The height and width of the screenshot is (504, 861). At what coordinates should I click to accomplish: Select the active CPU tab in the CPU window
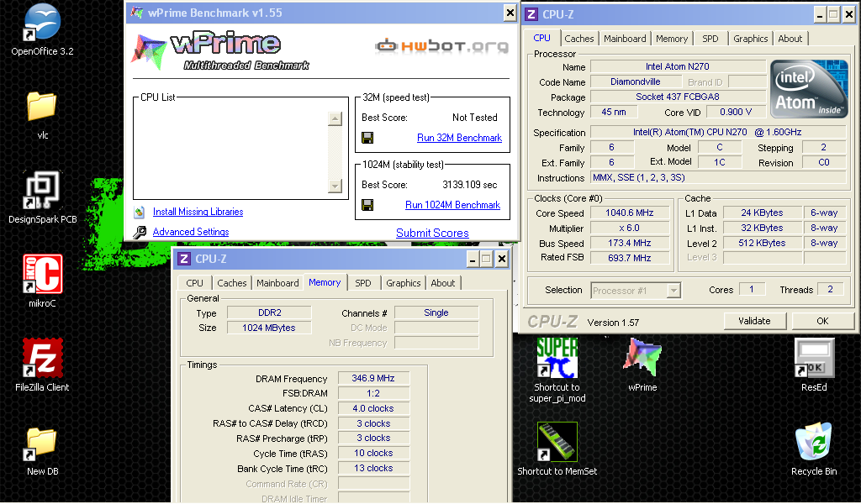[541, 38]
